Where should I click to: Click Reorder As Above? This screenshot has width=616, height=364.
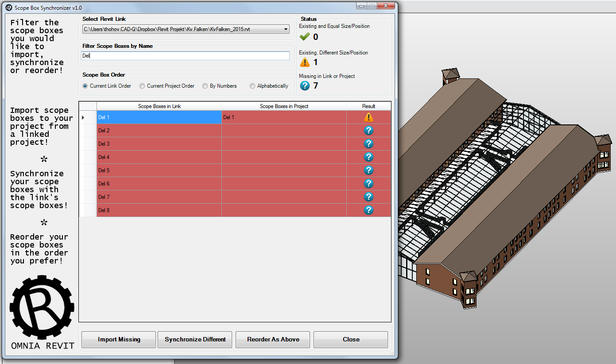click(272, 339)
